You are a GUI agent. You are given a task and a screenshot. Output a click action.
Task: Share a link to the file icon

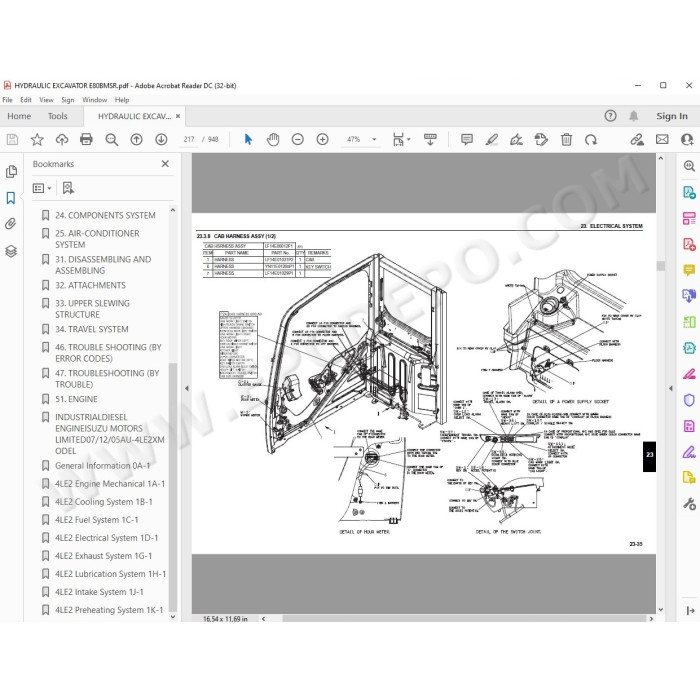[x=637, y=140]
